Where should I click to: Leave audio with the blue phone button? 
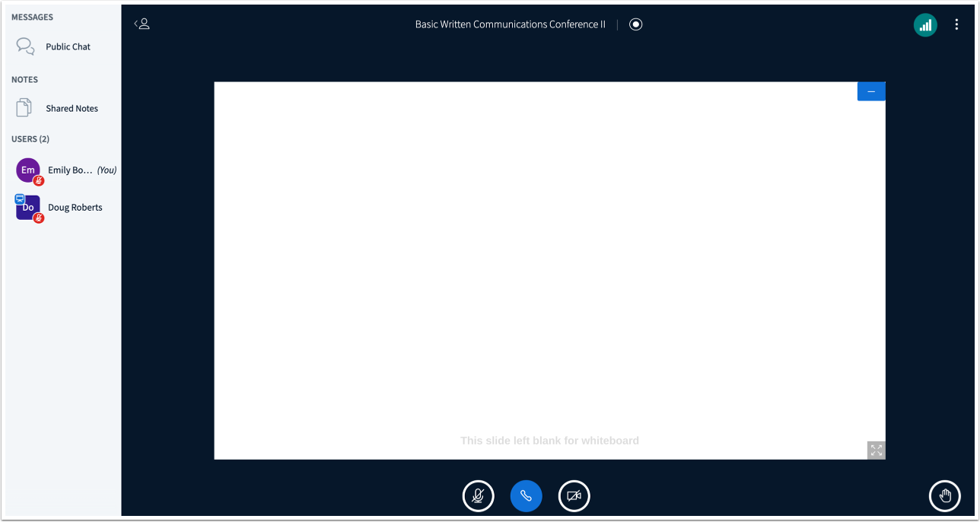(526, 496)
